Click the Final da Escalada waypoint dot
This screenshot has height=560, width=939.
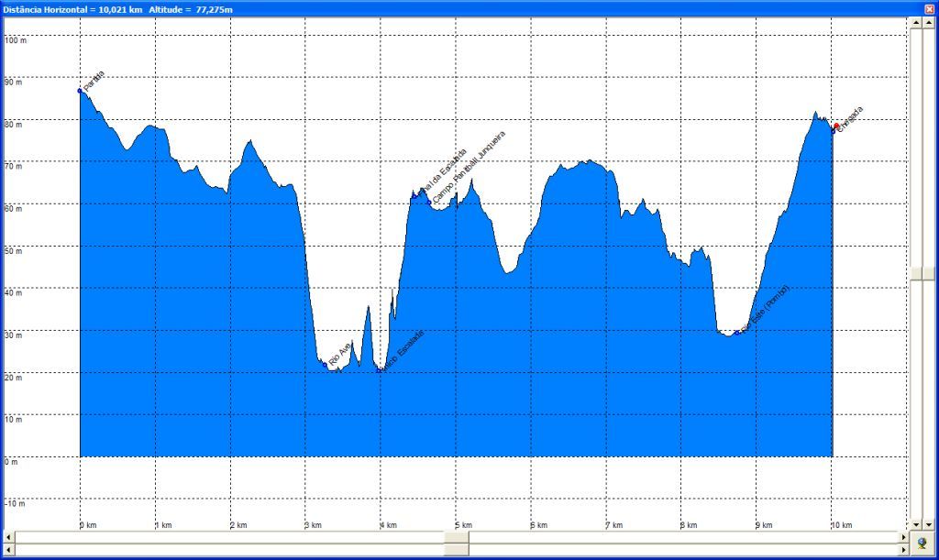(414, 196)
